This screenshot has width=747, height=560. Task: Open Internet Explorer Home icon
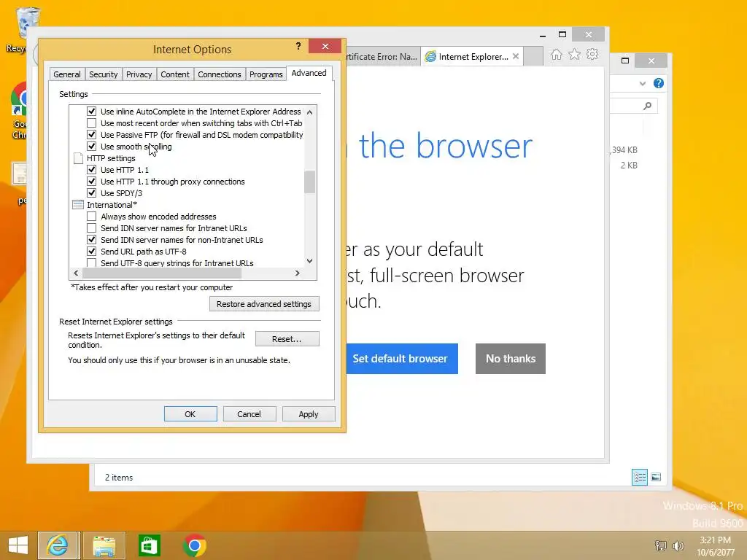[556, 55]
